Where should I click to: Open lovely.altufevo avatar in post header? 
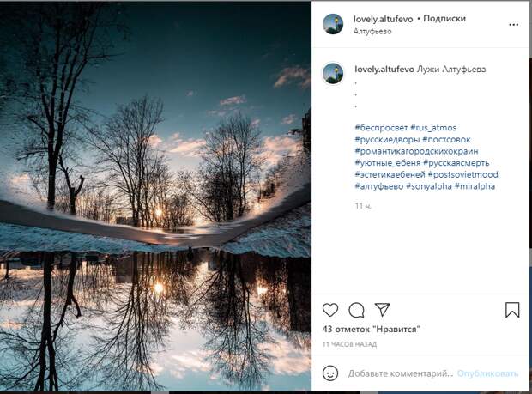pos(333,24)
